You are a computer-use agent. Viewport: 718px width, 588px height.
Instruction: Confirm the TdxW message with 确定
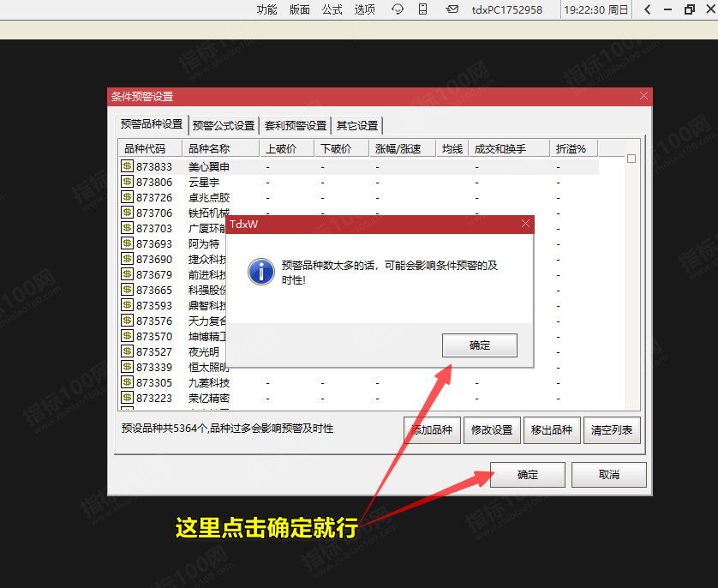pyautogui.click(x=480, y=345)
